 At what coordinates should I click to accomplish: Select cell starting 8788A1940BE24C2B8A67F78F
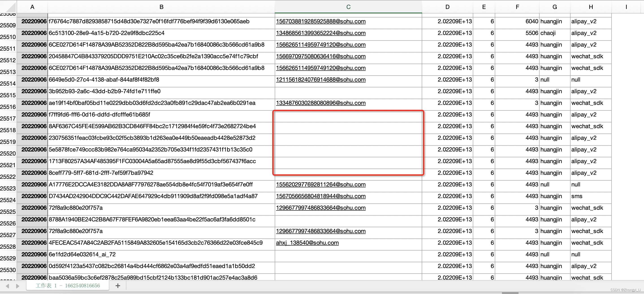pos(161,221)
